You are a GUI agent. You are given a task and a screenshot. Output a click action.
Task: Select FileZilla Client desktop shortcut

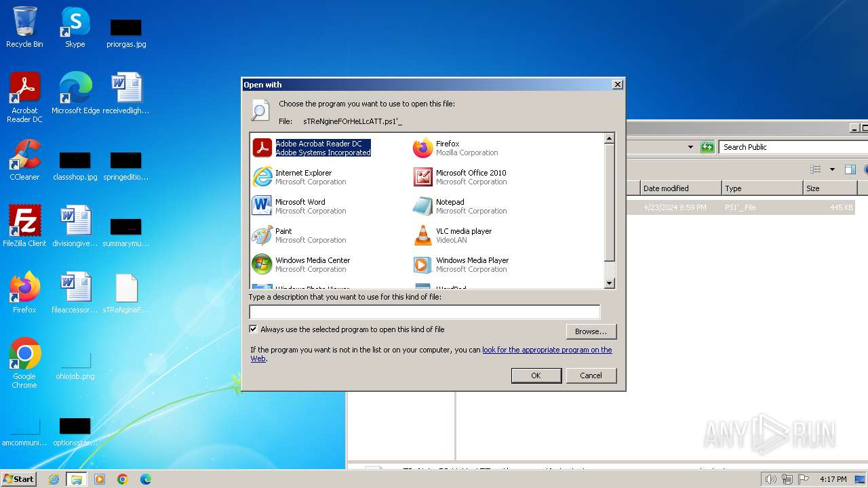[24, 226]
